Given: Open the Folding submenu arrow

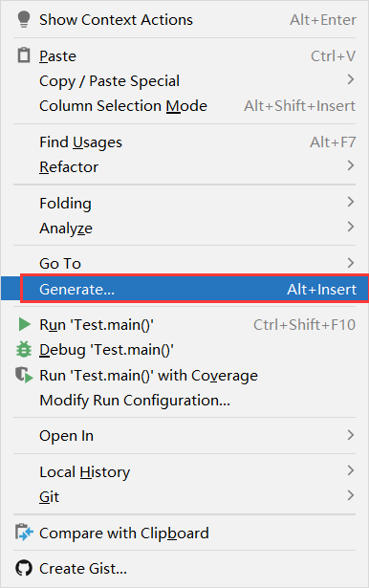Looking at the screenshot, I should point(351,202).
